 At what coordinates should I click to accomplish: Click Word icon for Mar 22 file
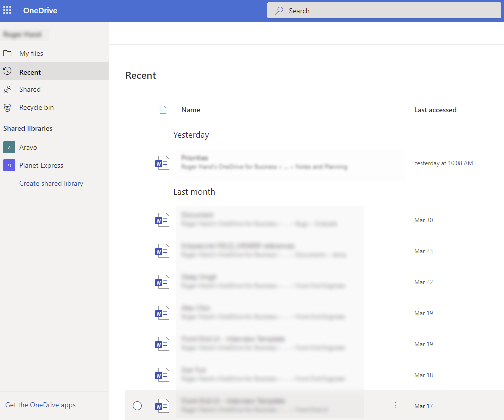[x=162, y=282]
